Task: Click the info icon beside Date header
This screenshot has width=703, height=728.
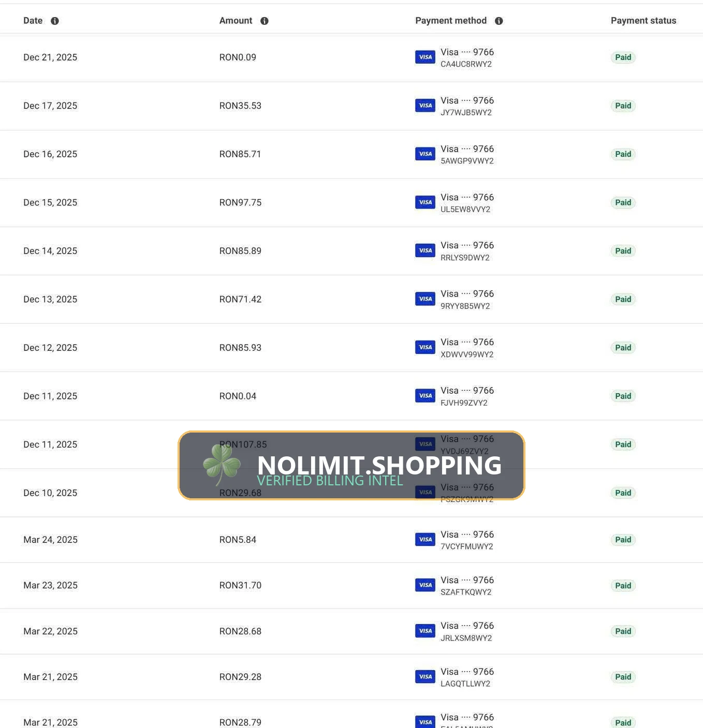Action: click(55, 21)
